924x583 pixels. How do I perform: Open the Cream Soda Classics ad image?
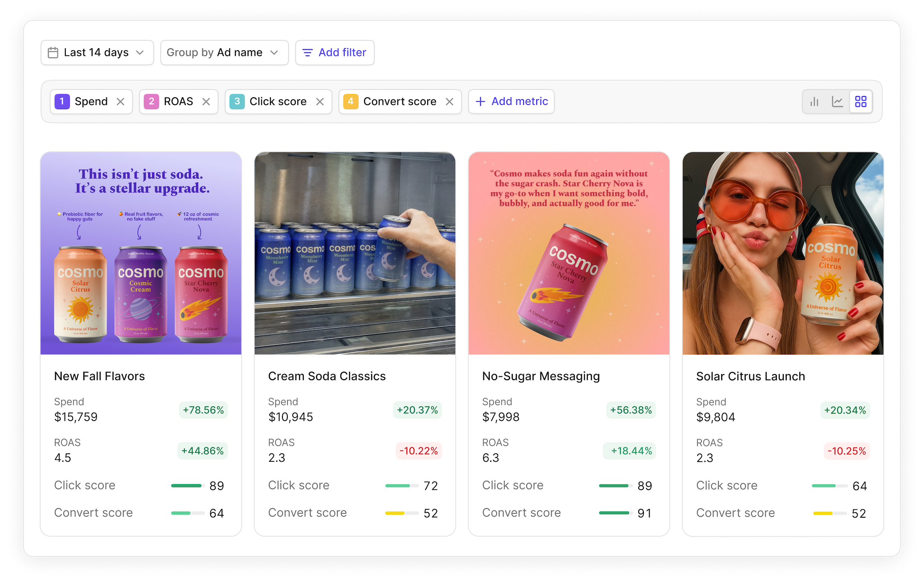tap(355, 253)
